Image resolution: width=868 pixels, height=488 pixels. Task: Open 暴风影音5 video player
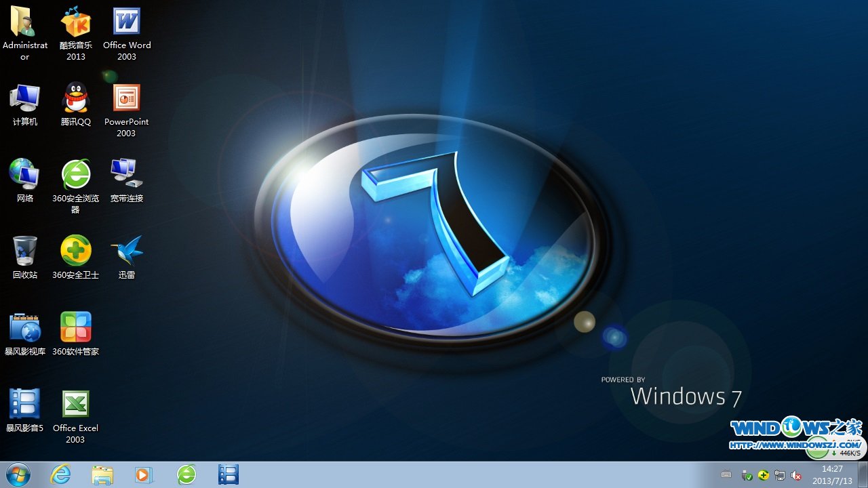[25, 403]
